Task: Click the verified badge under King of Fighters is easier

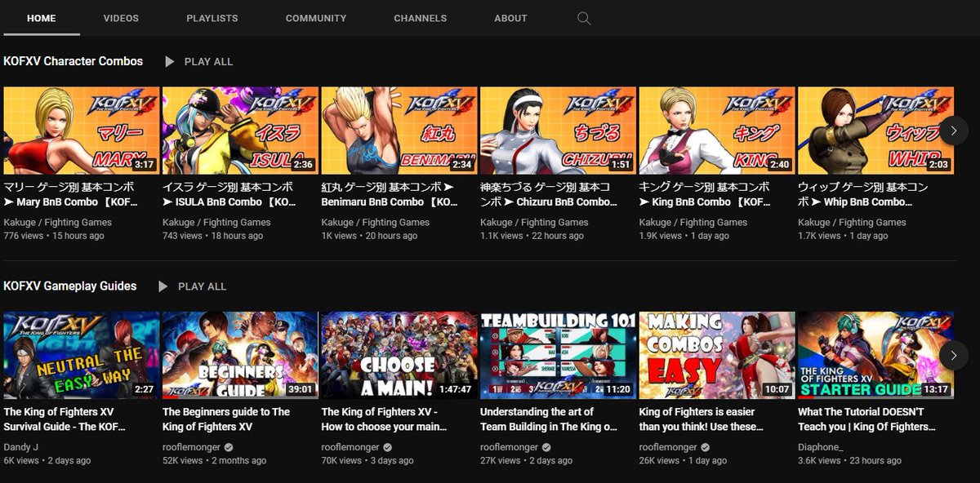Action: click(705, 447)
